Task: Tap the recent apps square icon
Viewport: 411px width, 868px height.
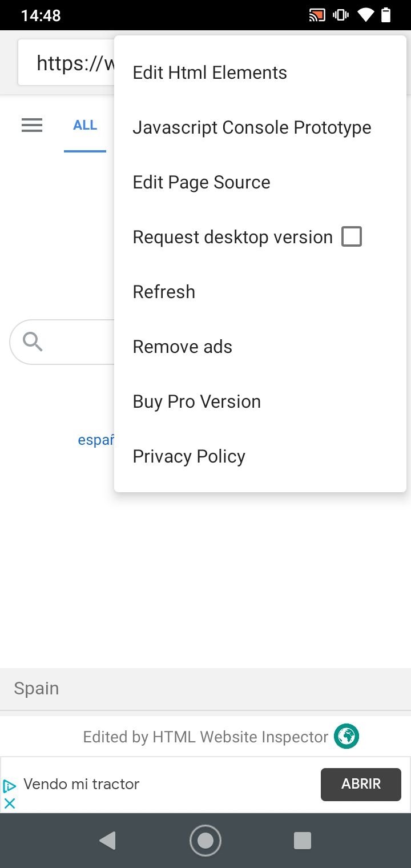Action: tap(303, 841)
